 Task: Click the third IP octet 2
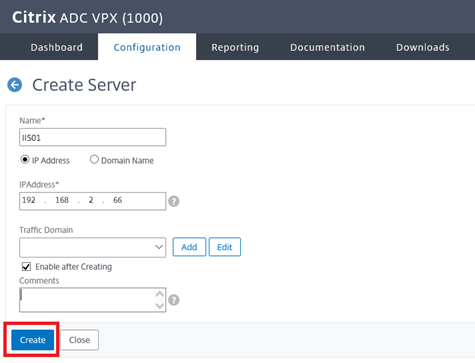tap(91, 200)
